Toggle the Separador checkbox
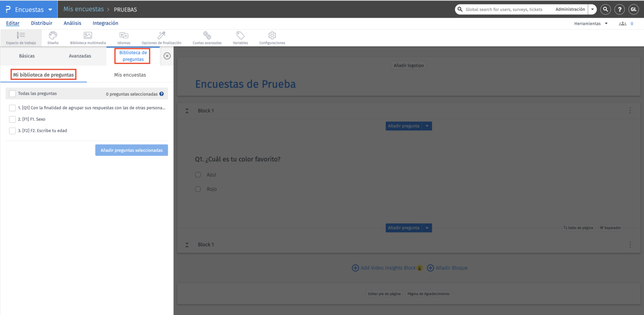The height and width of the screenshot is (315, 644). 602,228
